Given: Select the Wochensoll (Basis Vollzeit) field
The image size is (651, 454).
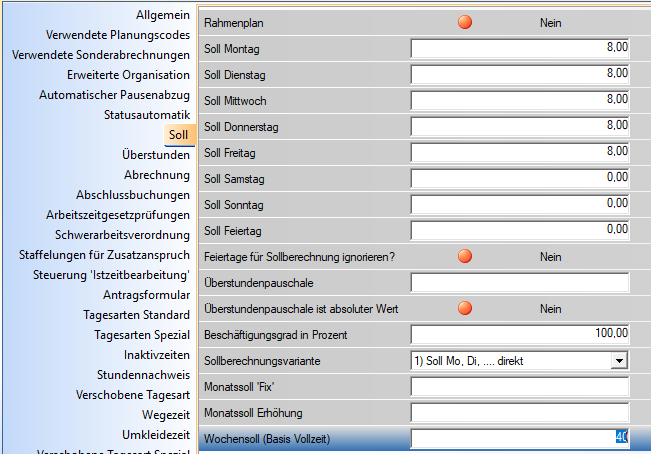Looking at the screenshot, I should coord(520,438).
